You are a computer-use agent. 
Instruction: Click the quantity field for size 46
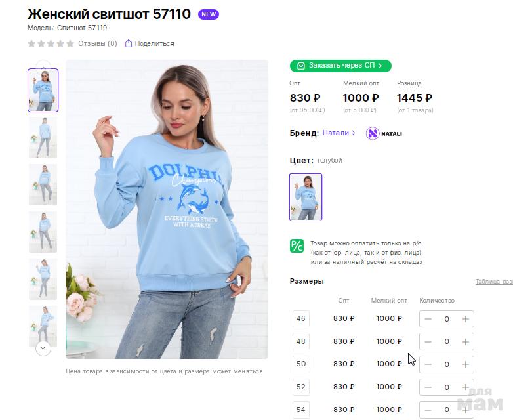coord(447,319)
